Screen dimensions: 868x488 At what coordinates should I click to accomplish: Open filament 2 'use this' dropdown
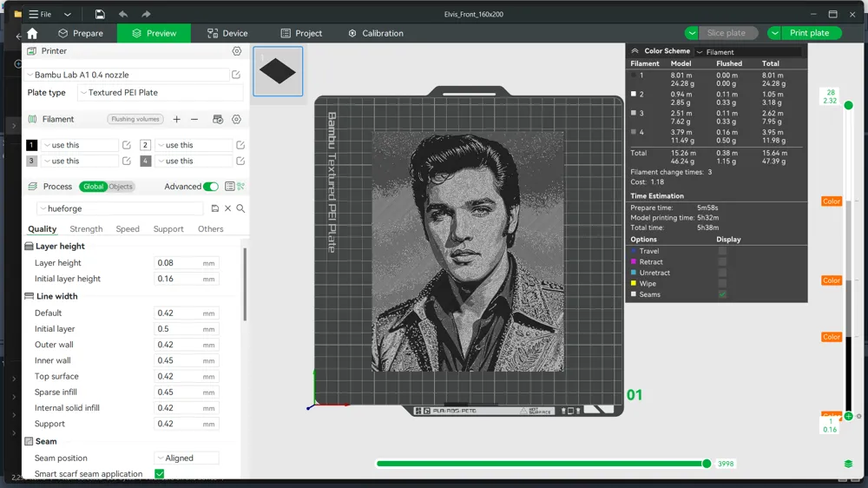click(194, 145)
